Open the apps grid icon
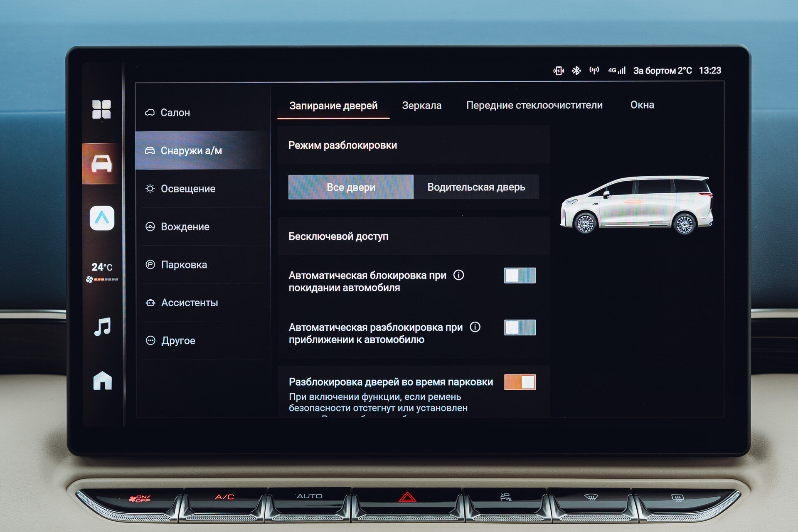 click(101, 109)
